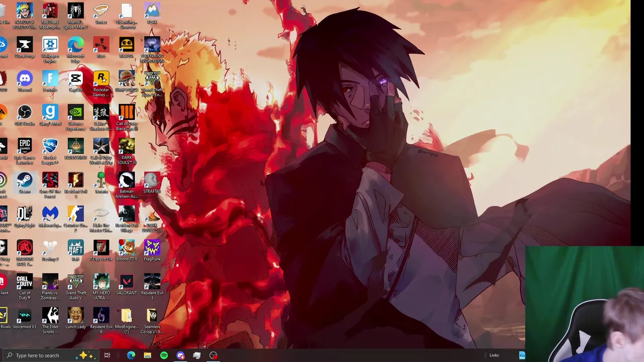Open ELDEN RING NIGHTREIGN shortcut
This screenshot has height=362, width=644.
click(152, 49)
